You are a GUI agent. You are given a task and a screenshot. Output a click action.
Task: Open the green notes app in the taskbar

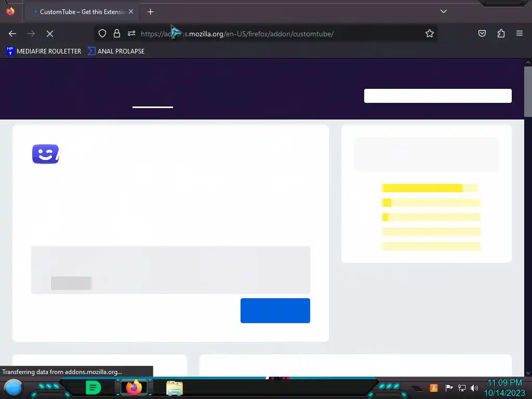[93, 388]
